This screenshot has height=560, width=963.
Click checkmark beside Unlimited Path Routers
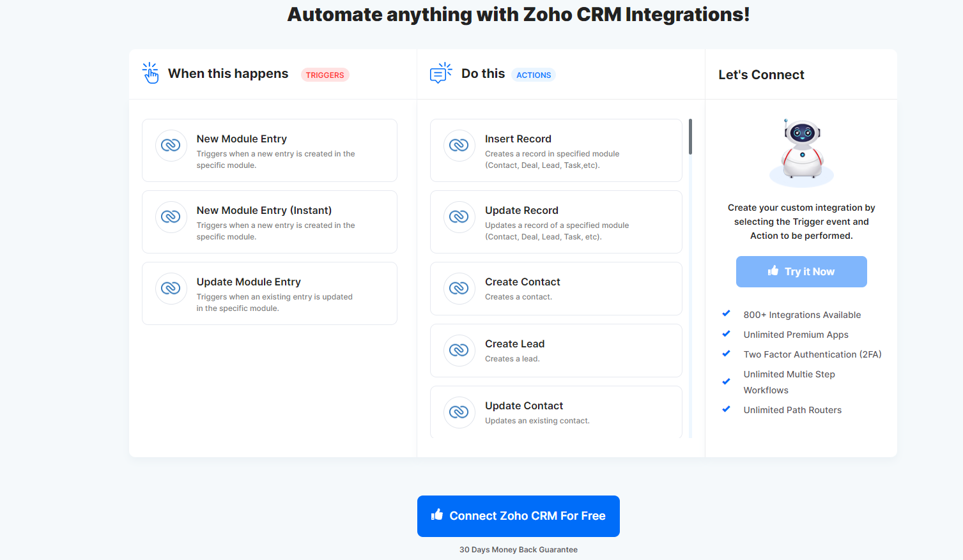click(726, 409)
